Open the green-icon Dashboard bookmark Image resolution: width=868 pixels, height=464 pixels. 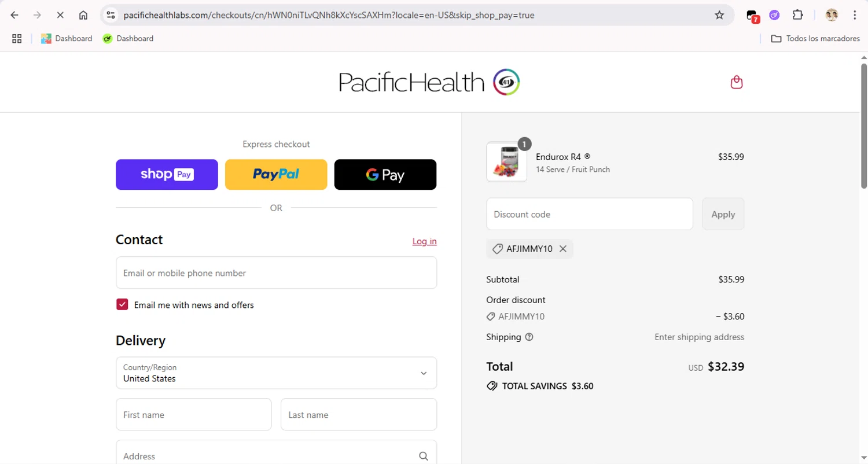pos(128,39)
